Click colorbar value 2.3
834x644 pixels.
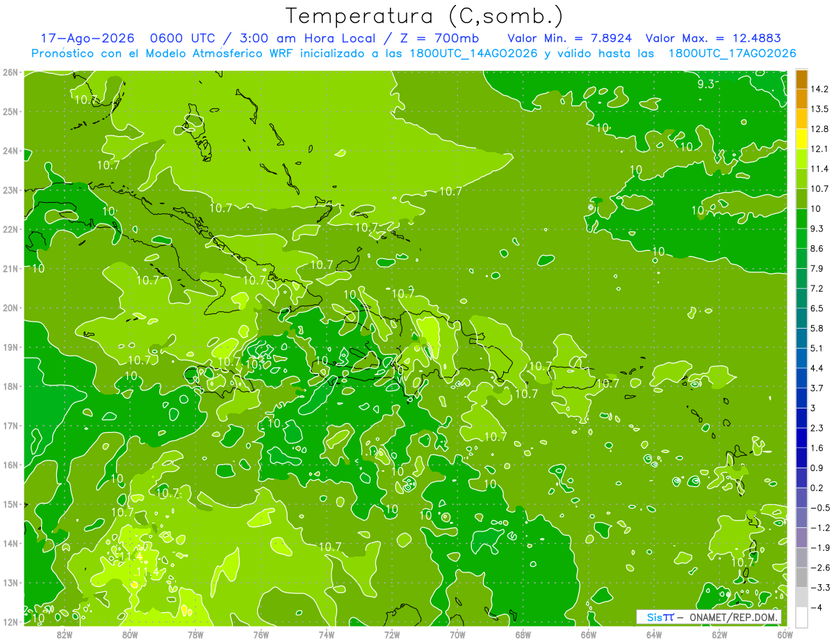[x=817, y=428]
